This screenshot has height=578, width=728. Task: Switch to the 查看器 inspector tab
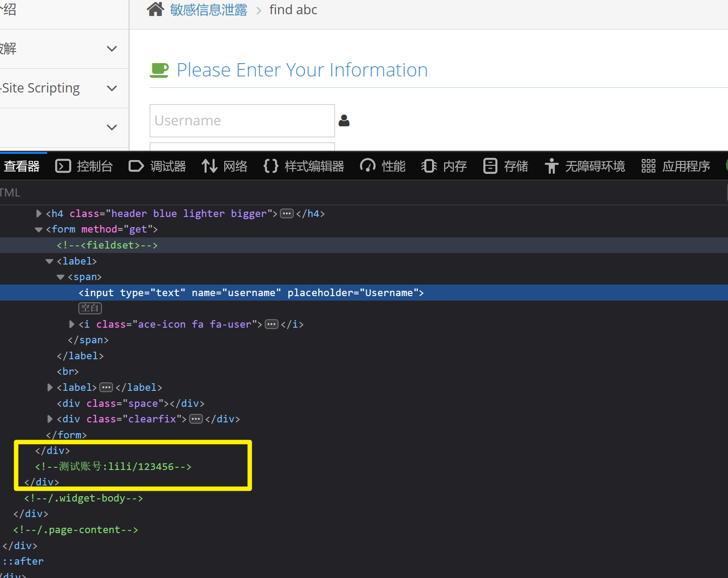pyautogui.click(x=22, y=166)
